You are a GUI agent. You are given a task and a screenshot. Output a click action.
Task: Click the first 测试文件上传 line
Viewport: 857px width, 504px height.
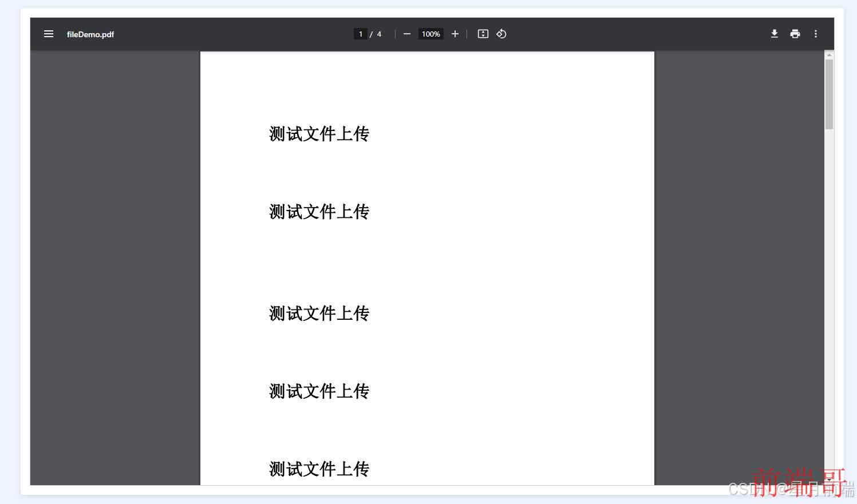pos(319,134)
